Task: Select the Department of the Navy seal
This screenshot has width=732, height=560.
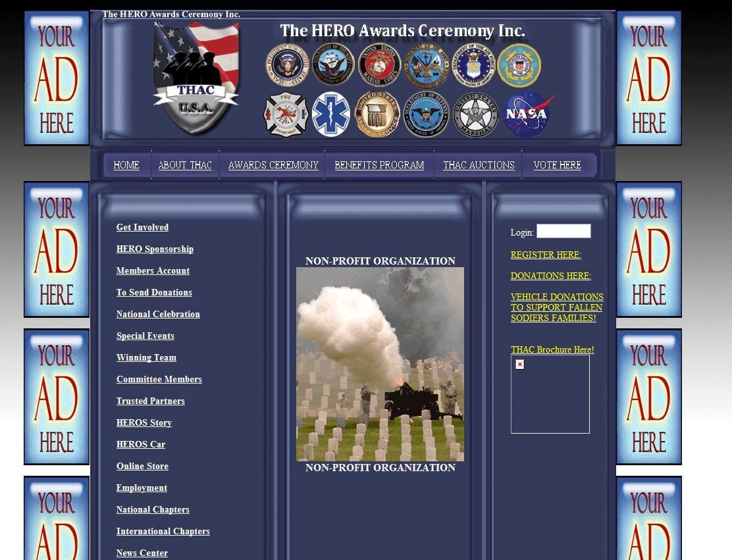Action: (333, 64)
